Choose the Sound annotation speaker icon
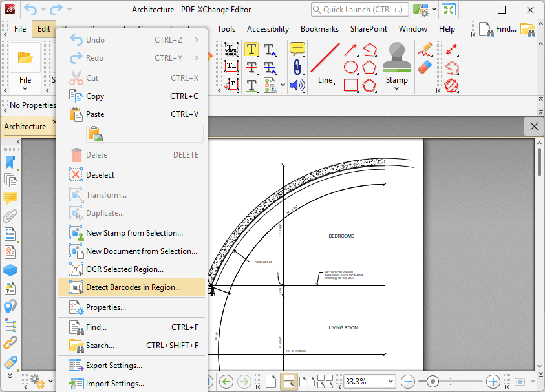The width and height of the screenshot is (545, 392). [297, 85]
